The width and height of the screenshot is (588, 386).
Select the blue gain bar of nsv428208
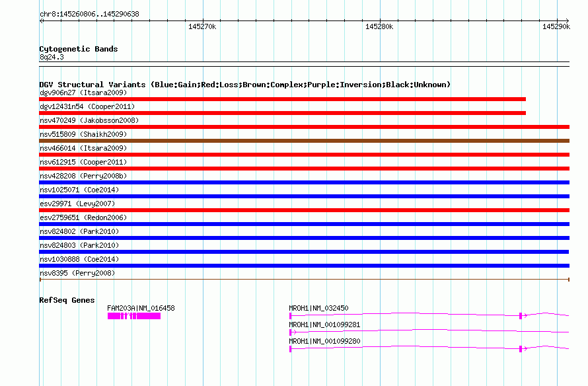[x=304, y=182]
